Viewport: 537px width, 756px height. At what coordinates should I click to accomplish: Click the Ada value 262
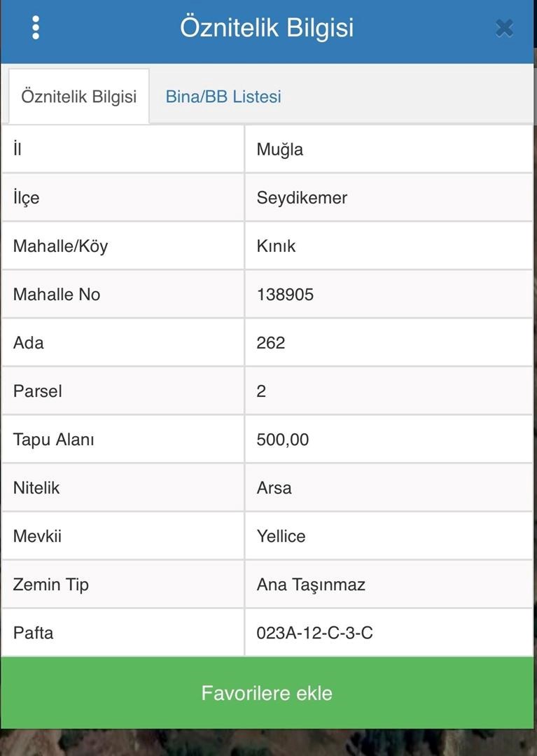tap(271, 343)
